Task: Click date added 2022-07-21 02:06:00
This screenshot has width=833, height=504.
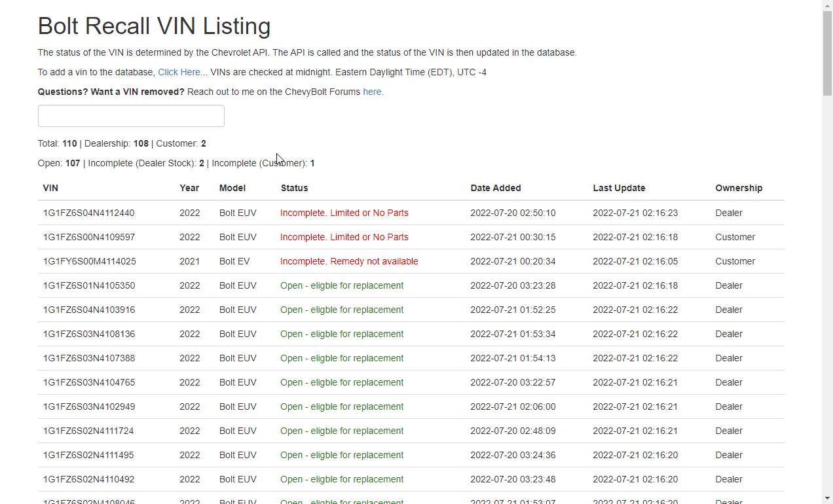Action: coord(513,406)
